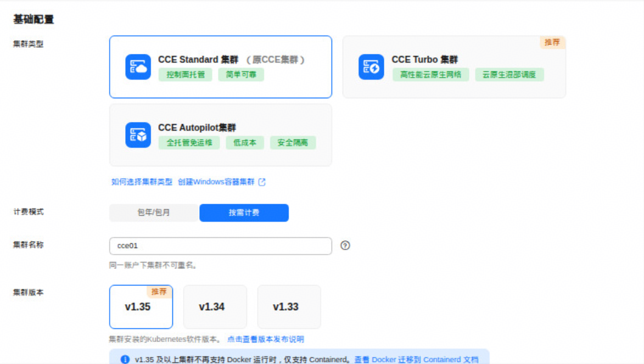Viewport: 644px width, 364px height.
Task: Click the CCE Turbo cluster icon
Action: 371,67
